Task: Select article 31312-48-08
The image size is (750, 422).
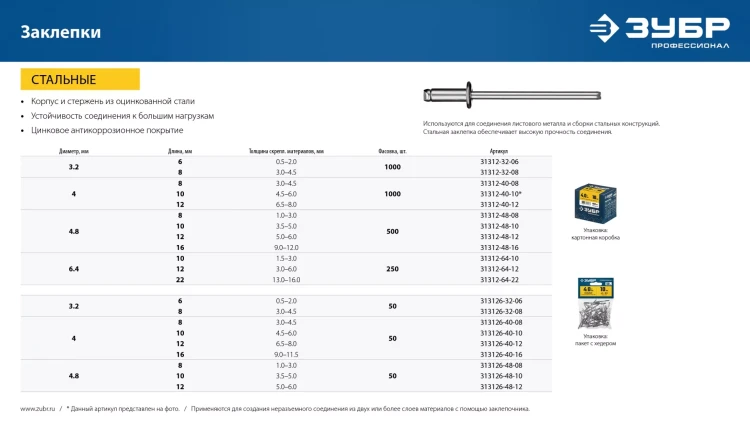Action: tap(499, 215)
